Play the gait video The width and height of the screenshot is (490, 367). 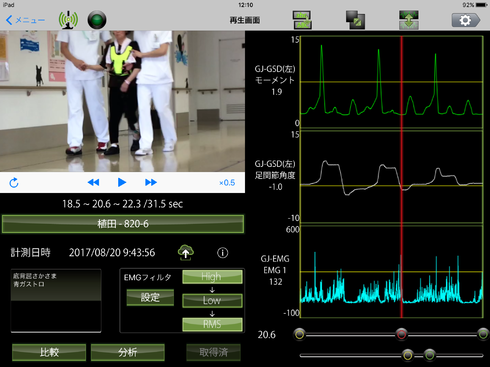(122, 182)
